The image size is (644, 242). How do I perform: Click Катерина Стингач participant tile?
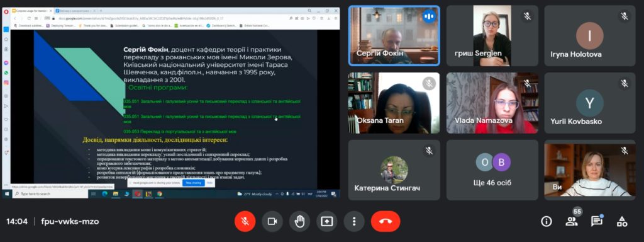(394, 170)
